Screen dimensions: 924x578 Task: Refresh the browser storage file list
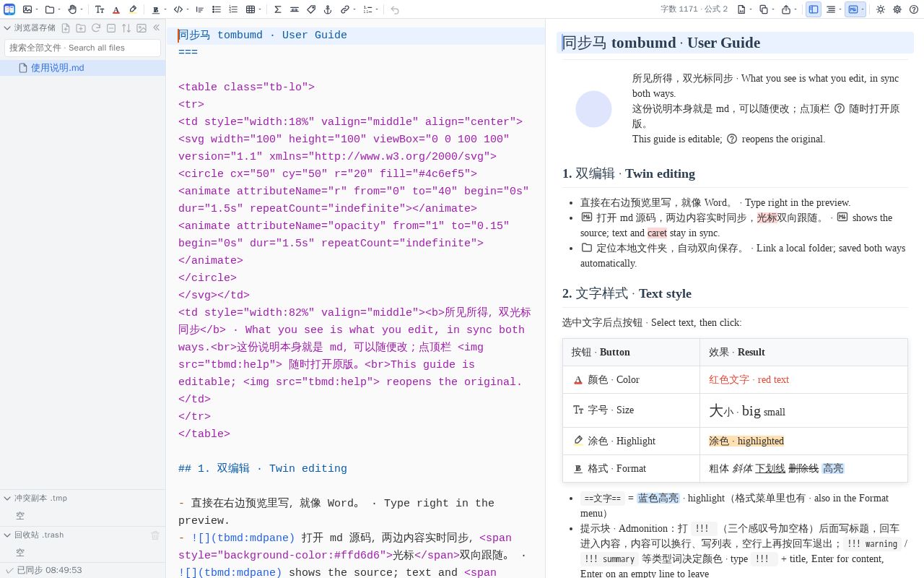[x=96, y=28]
